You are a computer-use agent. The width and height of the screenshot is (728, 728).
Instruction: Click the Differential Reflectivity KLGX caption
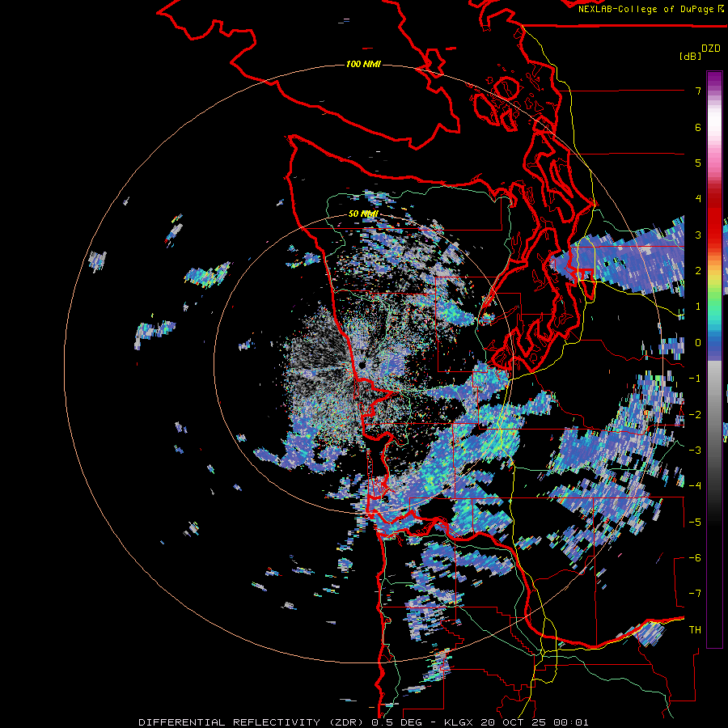pyautogui.click(x=363, y=722)
